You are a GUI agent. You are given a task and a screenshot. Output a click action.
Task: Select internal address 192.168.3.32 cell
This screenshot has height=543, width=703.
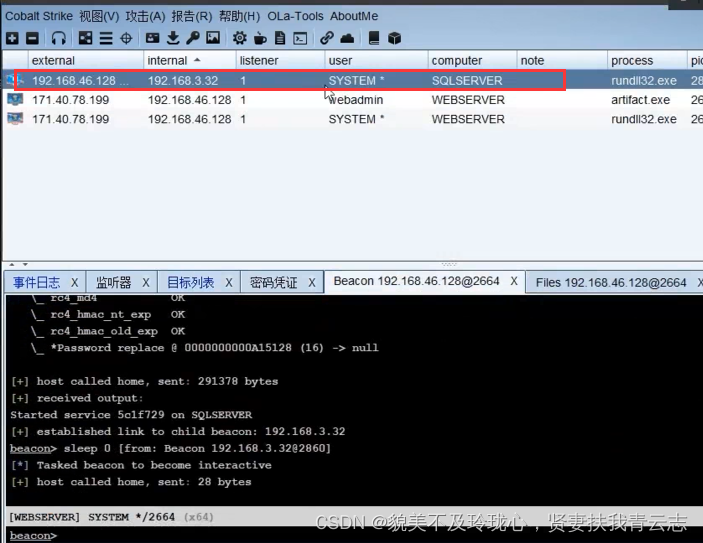point(183,80)
